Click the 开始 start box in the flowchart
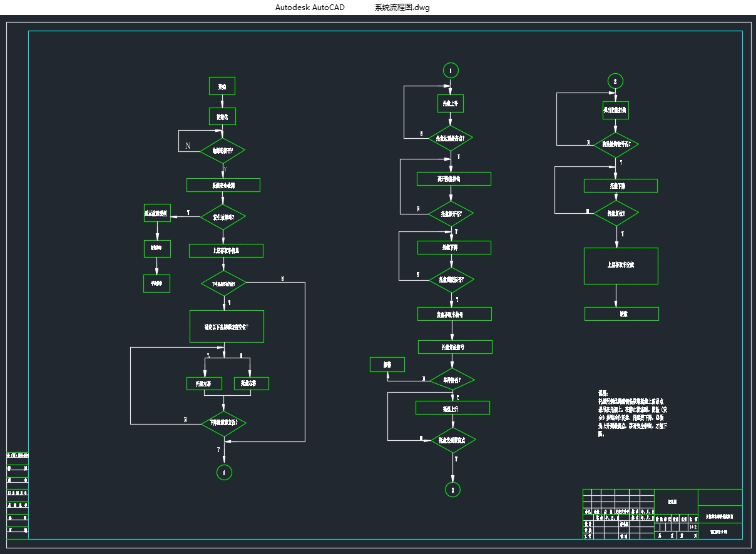Screen dimensions: 756x554 pyautogui.click(x=222, y=86)
